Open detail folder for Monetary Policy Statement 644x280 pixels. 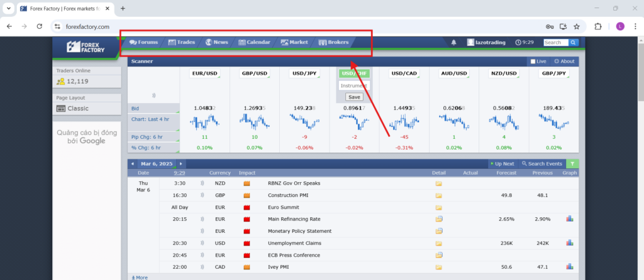click(x=438, y=231)
